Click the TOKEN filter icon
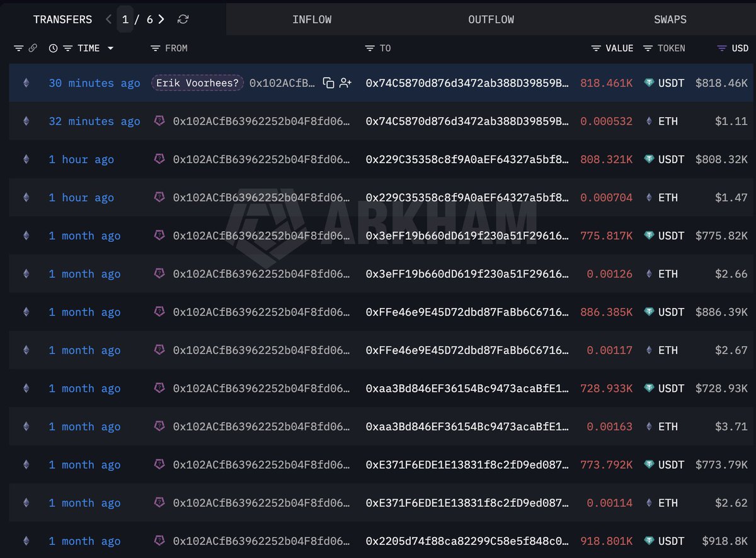 pos(648,48)
